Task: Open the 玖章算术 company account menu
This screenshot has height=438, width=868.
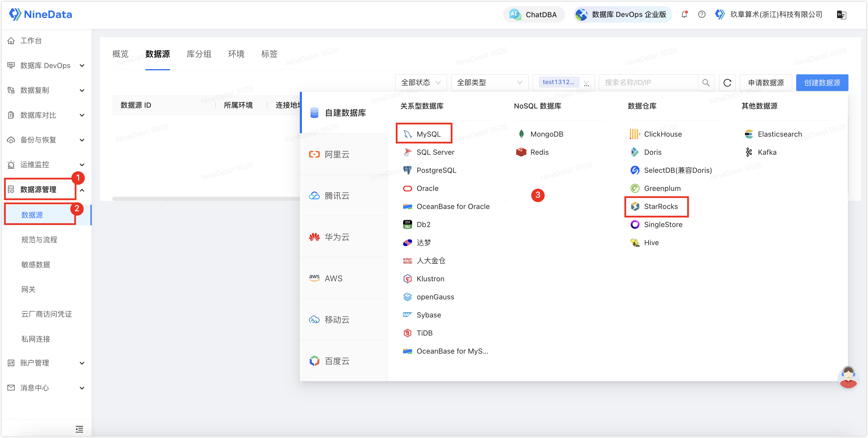Action: coord(769,14)
